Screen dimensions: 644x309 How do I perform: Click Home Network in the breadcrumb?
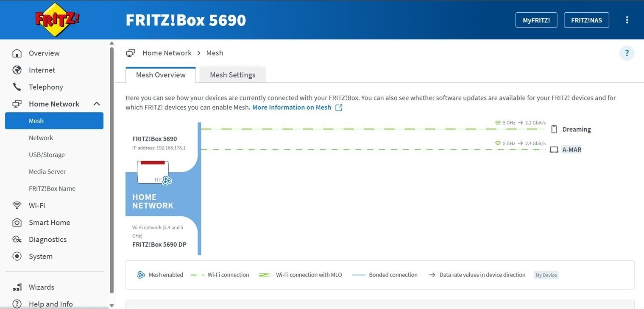tap(167, 53)
